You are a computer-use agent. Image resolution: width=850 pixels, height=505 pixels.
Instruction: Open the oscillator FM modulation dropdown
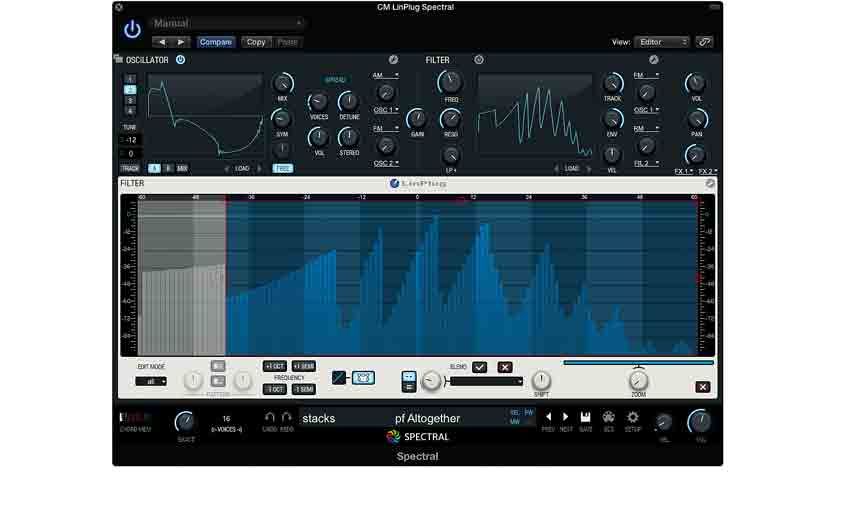[385, 128]
